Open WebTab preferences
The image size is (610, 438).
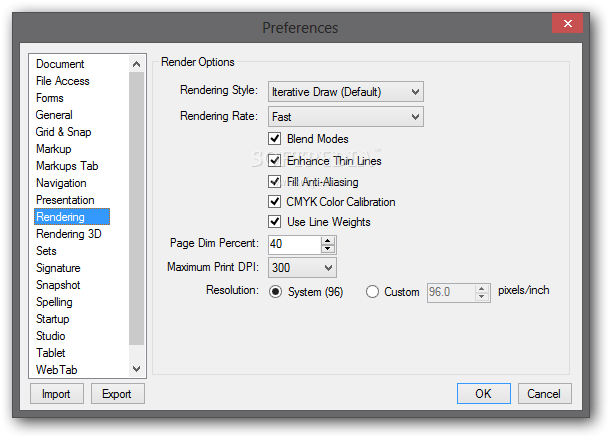[56, 370]
